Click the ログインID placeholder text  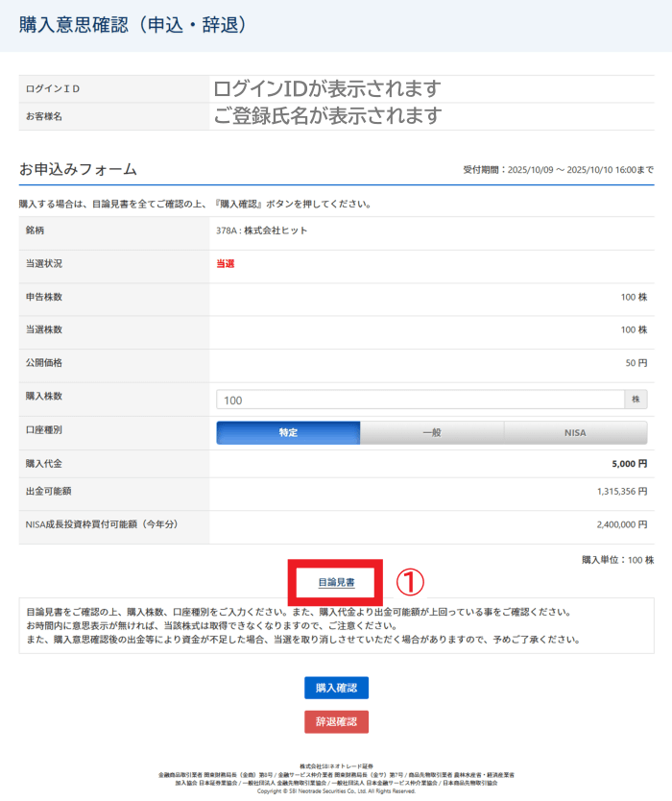[326, 88]
